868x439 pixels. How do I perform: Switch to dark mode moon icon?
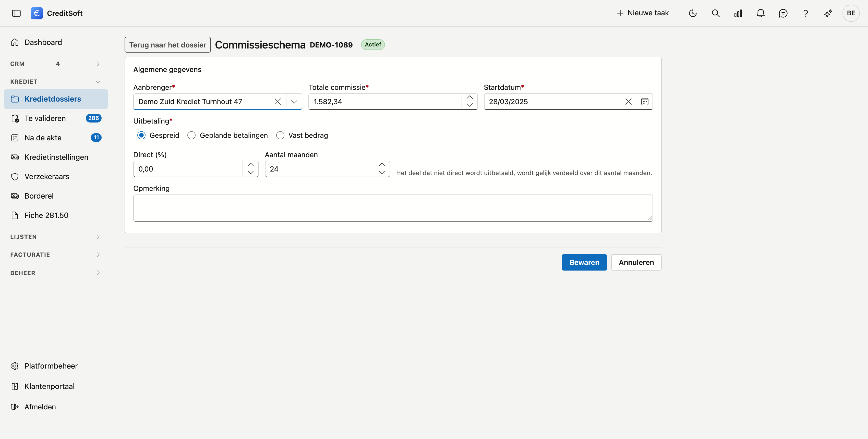693,13
